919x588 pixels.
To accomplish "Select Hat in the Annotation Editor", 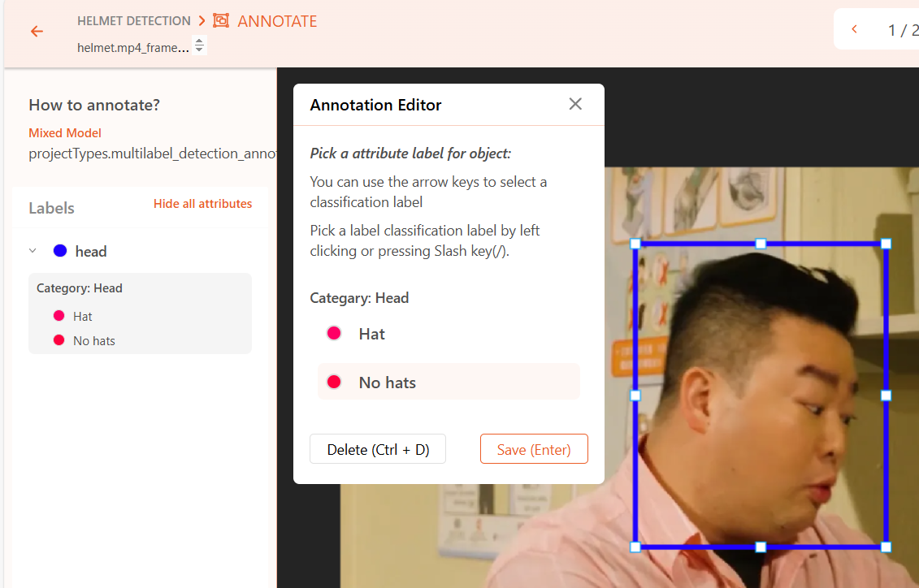I will [449, 334].
